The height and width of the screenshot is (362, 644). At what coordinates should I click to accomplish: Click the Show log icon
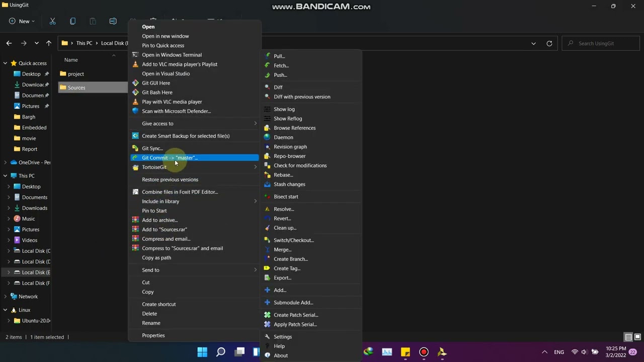coord(268,109)
